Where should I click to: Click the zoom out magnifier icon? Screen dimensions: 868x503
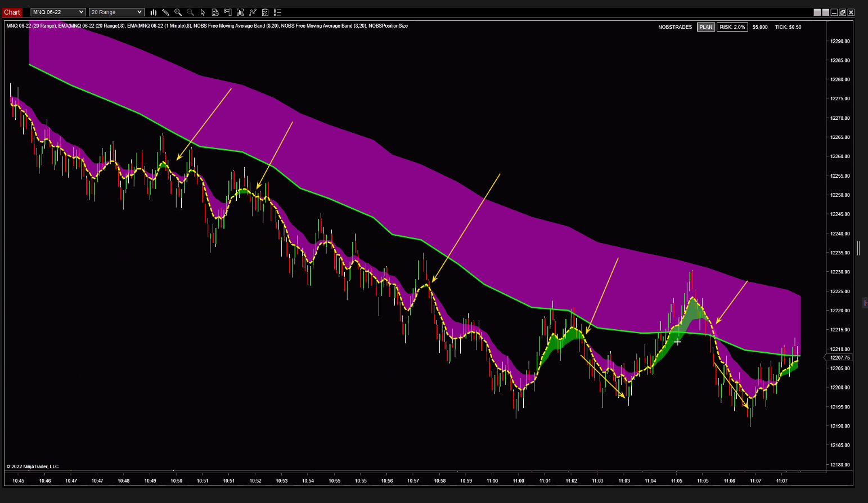point(190,12)
